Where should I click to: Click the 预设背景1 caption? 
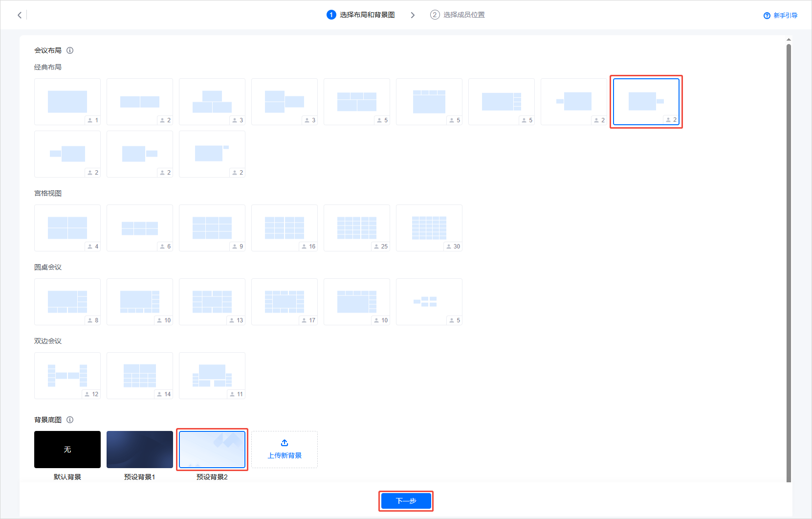(x=140, y=477)
